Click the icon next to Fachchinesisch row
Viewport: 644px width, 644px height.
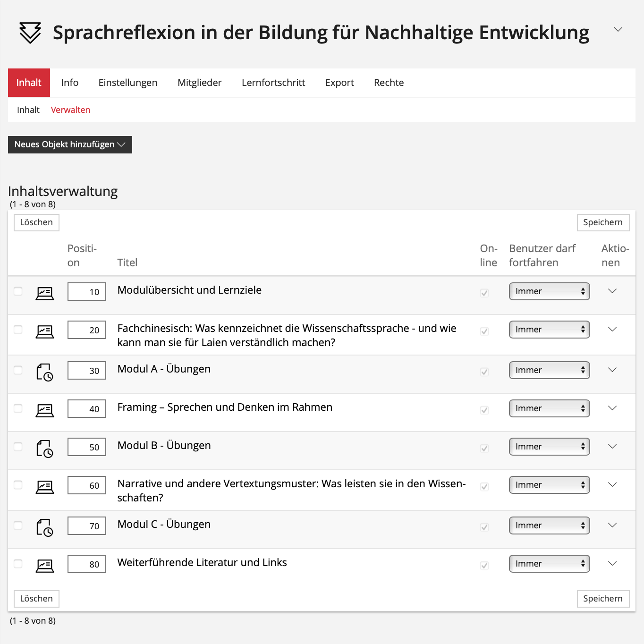pos(45,331)
